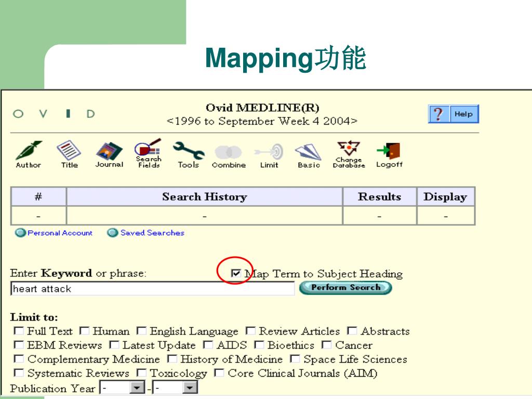Open the Change Database icon
The width and height of the screenshot is (532, 399).
point(349,154)
